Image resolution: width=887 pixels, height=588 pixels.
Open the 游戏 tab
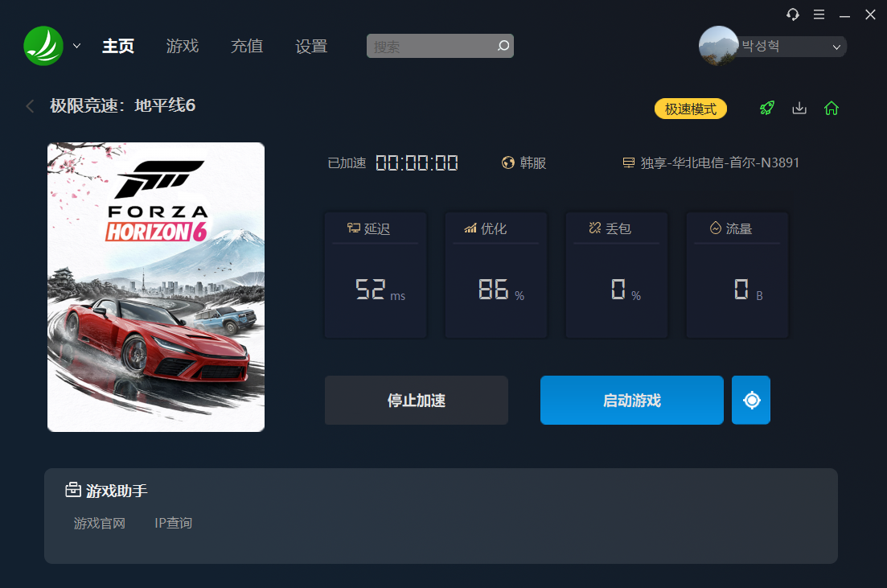(183, 46)
